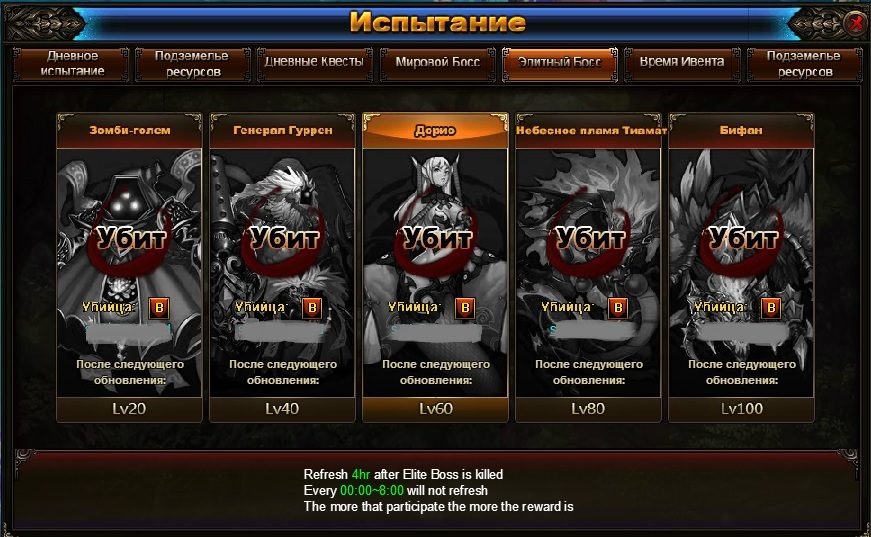Click the B icon on Дерио card
The image size is (871, 537).
pyautogui.click(x=465, y=308)
